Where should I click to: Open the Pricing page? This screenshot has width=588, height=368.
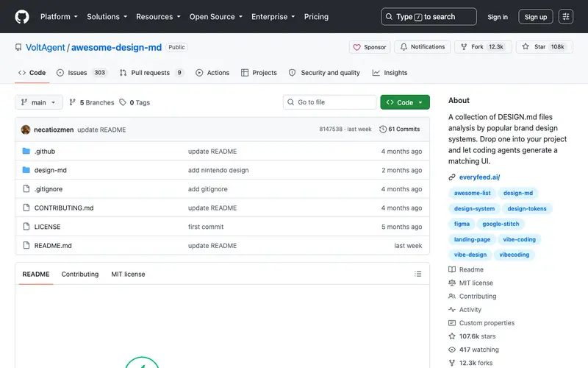316,17
